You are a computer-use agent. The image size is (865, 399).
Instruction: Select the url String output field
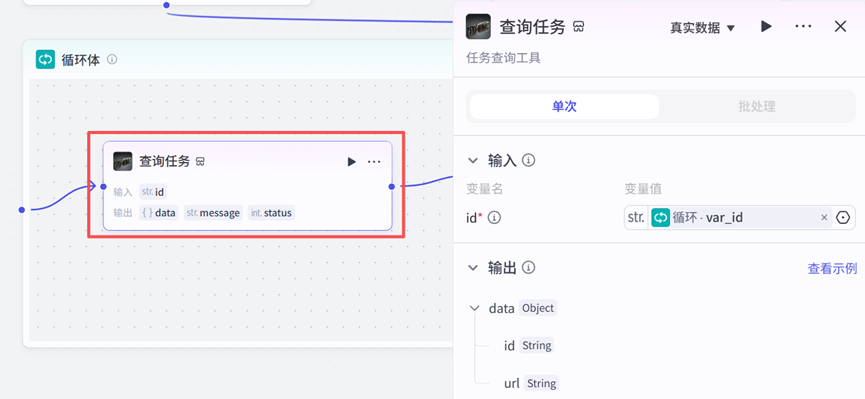[531, 383]
